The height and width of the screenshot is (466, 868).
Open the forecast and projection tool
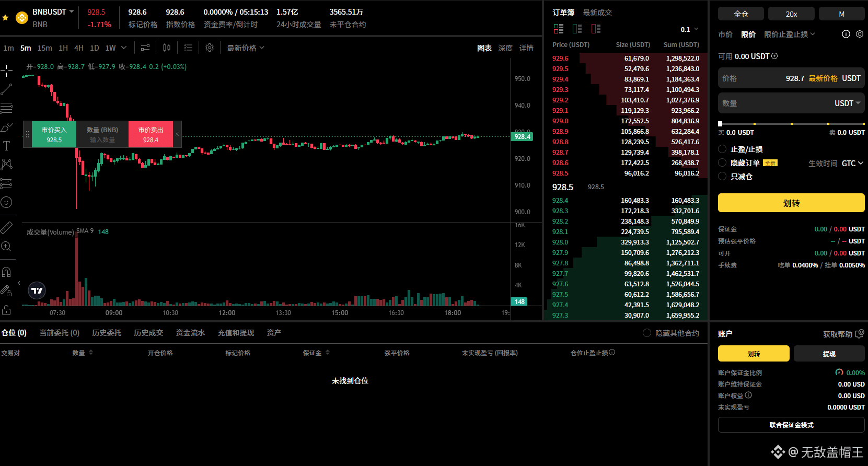click(6, 183)
